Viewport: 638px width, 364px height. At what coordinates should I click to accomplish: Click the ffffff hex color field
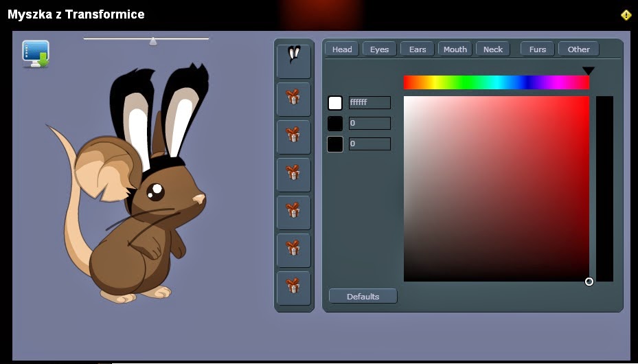(369, 102)
